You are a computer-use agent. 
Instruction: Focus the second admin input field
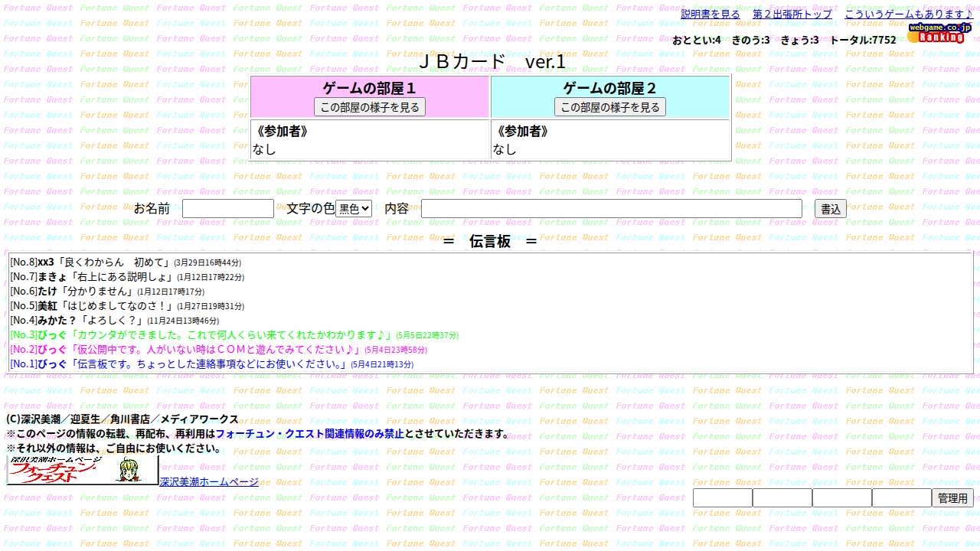pos(782,498)
